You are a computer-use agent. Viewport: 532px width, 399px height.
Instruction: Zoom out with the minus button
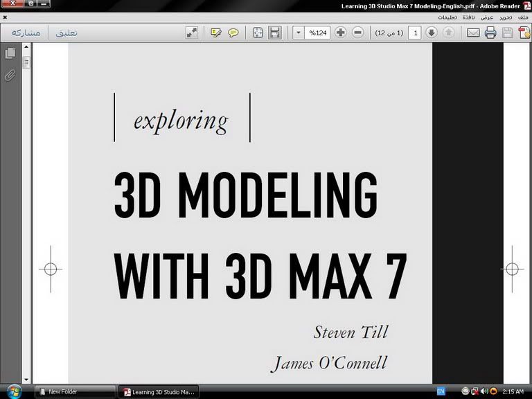point(357,33)
